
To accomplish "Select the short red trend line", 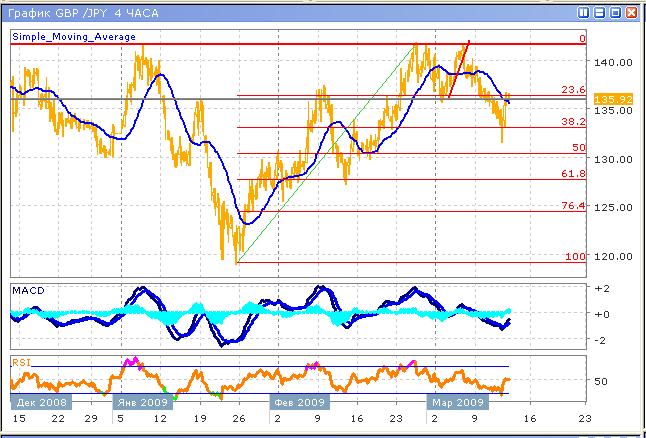I will (x=460, y=70).
